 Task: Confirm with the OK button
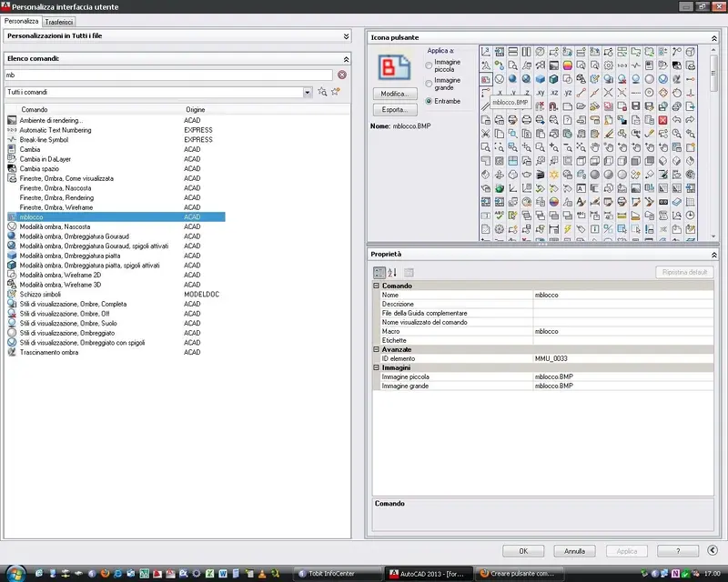523,551
